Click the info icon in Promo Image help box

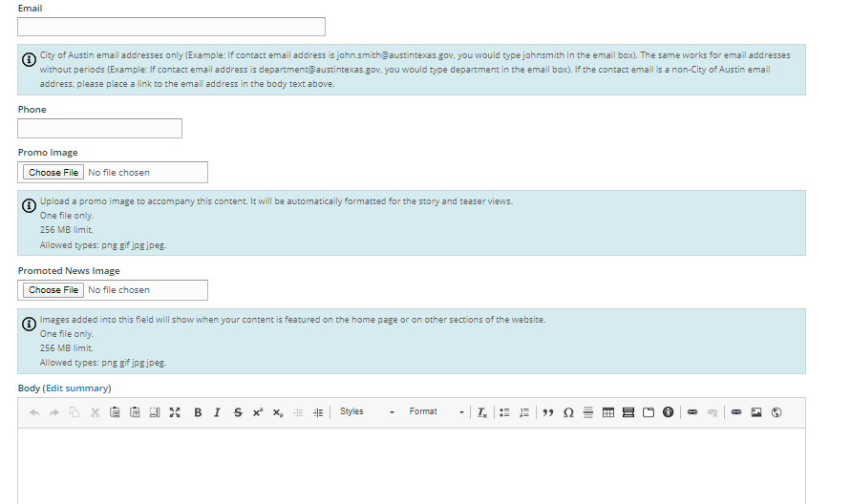(29, 205)
